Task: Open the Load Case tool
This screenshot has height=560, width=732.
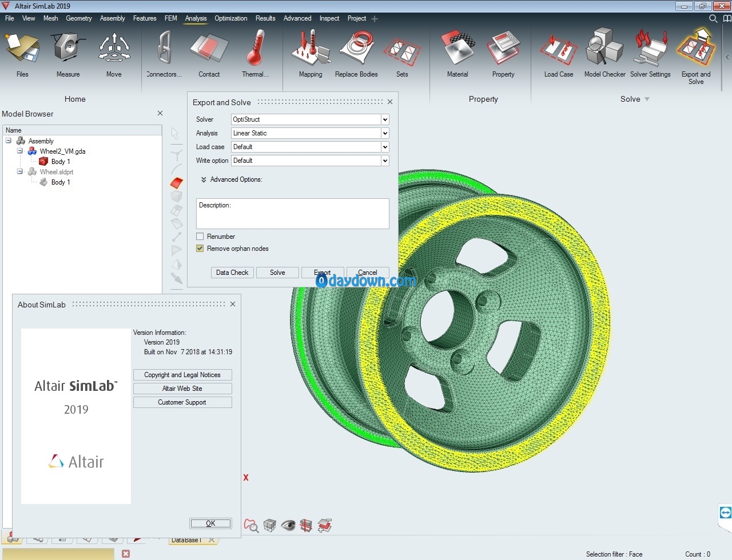Action: tap(558, 55)
